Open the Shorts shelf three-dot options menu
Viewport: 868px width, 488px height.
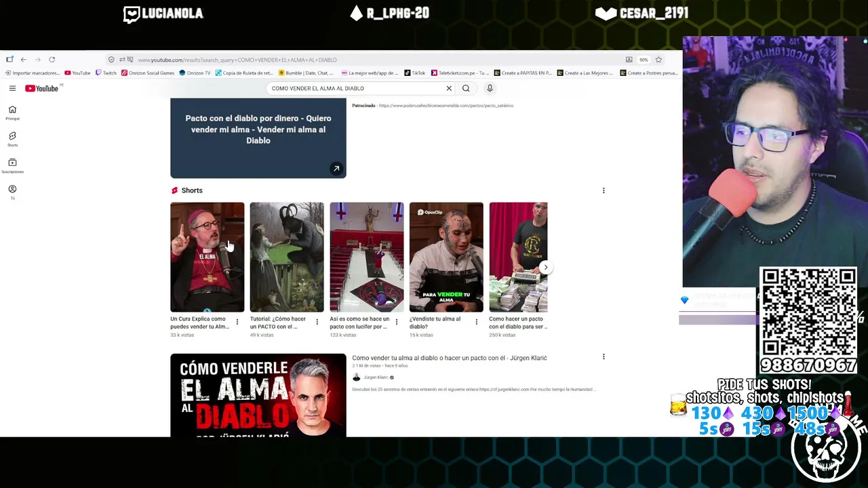coord(604,190)
